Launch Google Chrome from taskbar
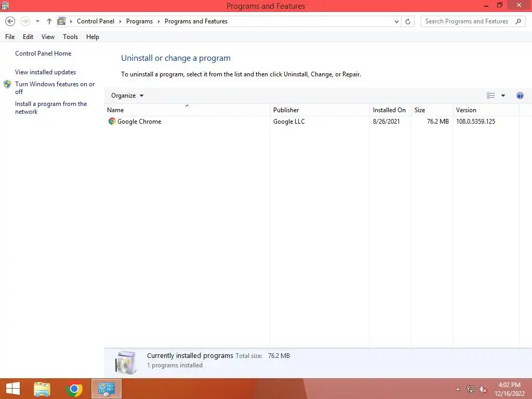 point(74,389)
